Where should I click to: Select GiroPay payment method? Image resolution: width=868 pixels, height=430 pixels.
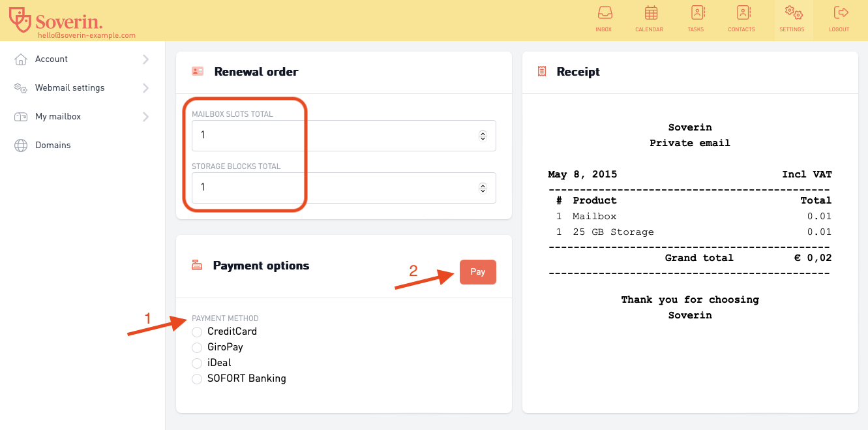coord(197,348)
